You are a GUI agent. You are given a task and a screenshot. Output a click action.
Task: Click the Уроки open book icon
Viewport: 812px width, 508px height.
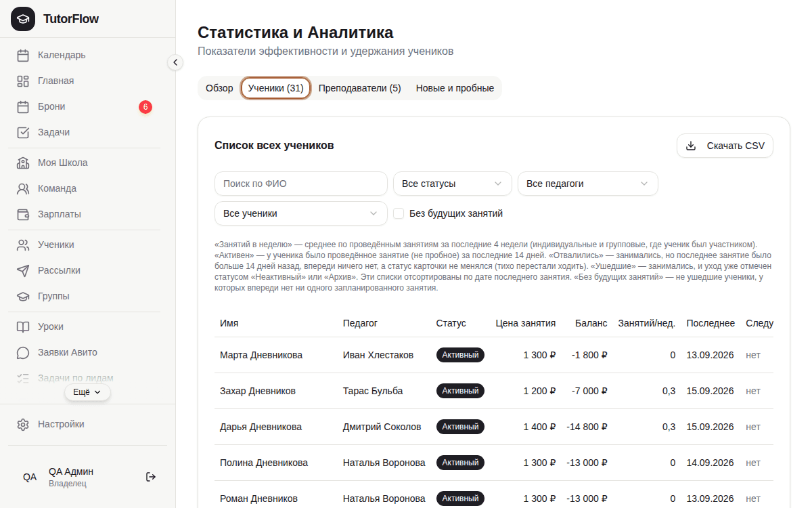pos(23,326)
